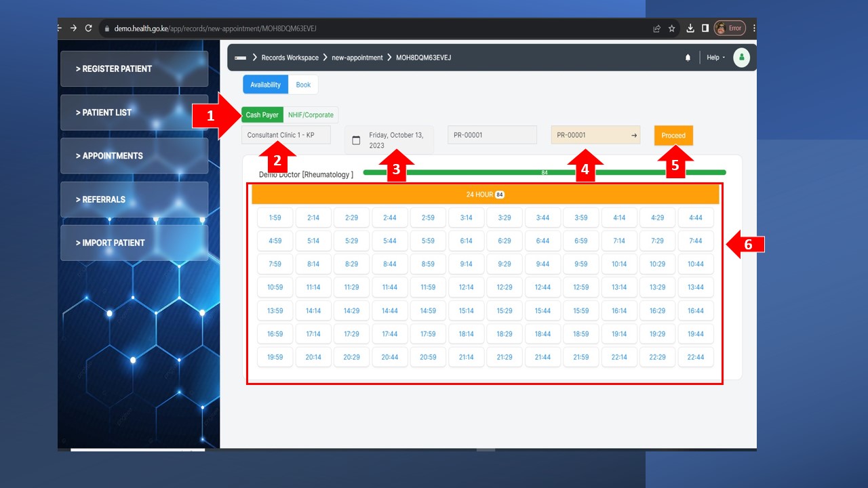Select 11:29 time slot
Image resolution: width=868 pixels, height=488 pixels.
[x=351, y=287]
